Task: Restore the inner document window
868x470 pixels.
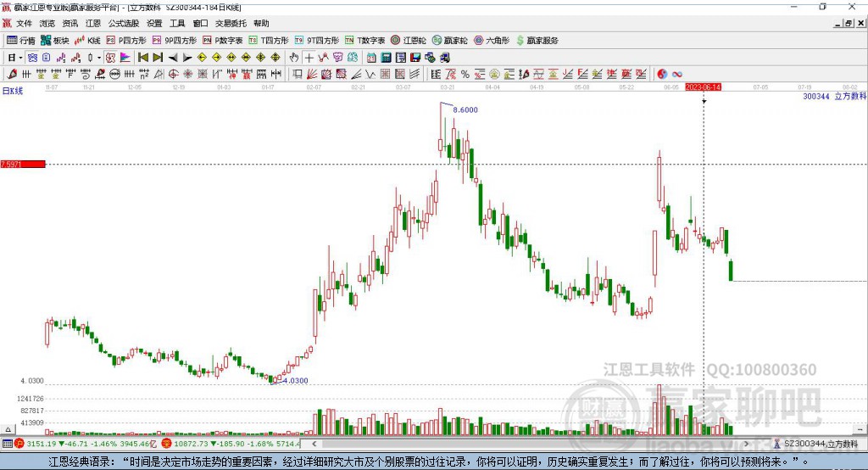Action: 849,23
